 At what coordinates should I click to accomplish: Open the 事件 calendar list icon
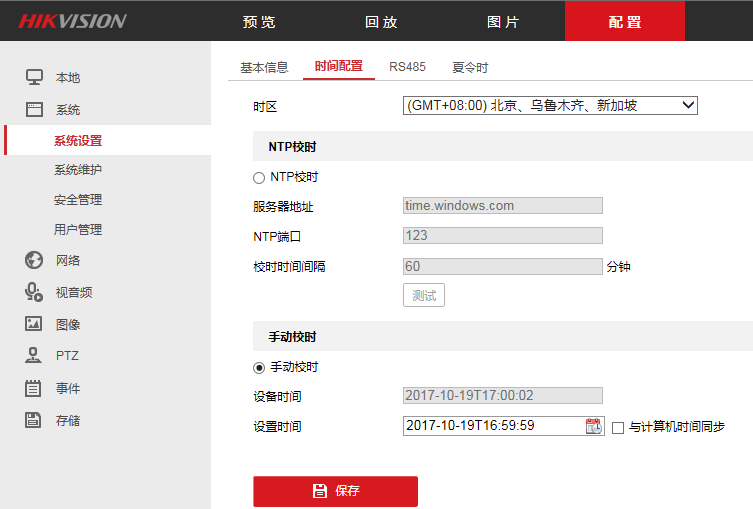33,388
